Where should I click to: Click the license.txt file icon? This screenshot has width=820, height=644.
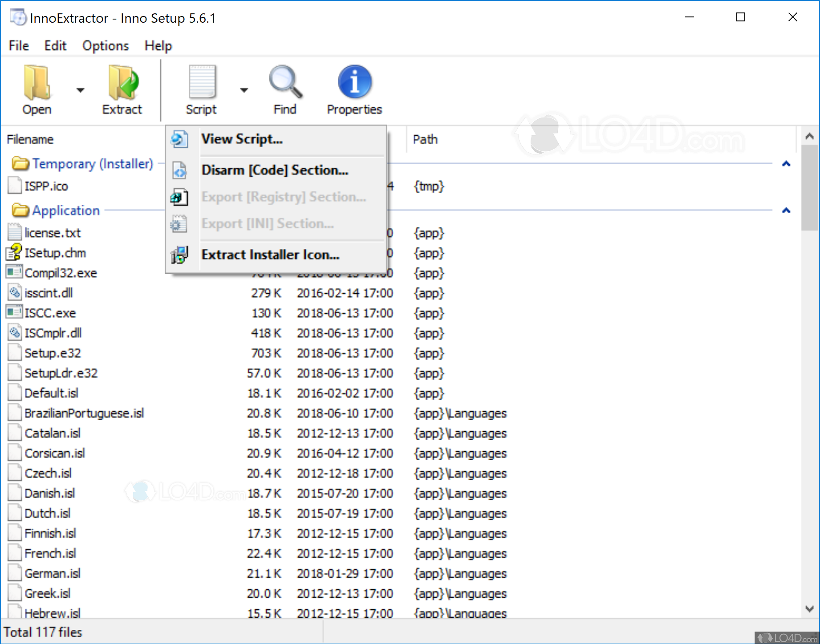(x=15, y=232)
